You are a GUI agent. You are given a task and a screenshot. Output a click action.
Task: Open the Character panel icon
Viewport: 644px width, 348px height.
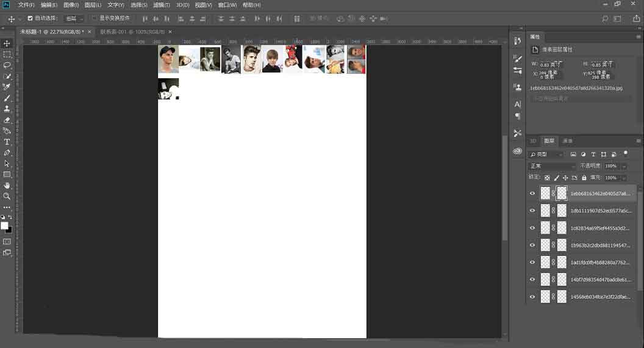(x=518, y=104)
